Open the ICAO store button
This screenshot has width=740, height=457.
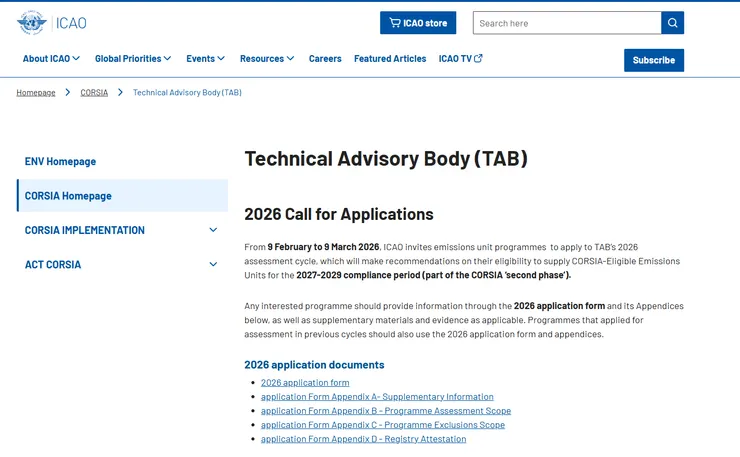click(418, 23)
